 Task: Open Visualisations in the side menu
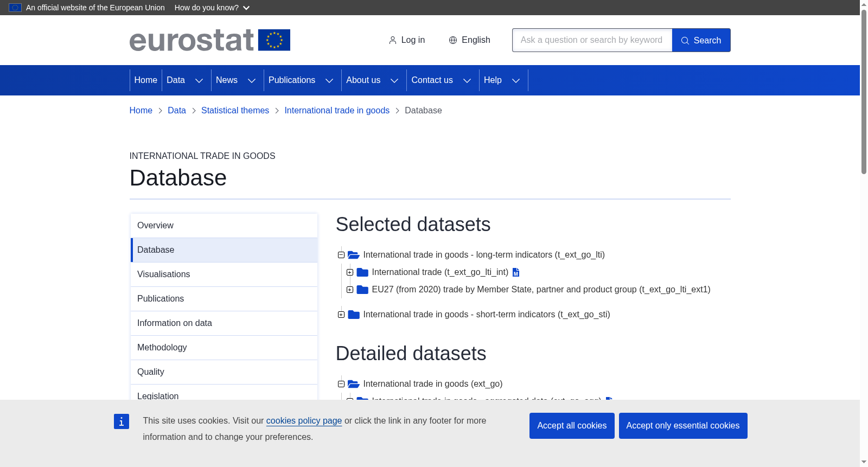[224, 274]
